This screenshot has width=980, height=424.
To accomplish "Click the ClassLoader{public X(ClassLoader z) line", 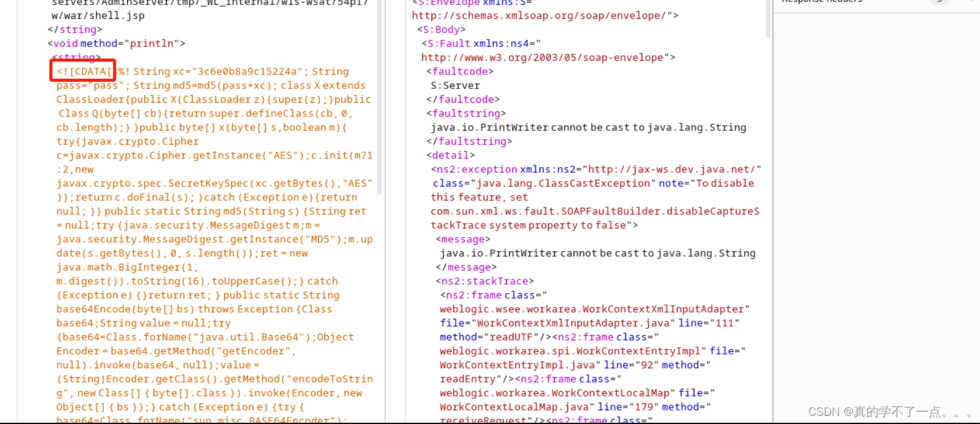I will 214,100.
